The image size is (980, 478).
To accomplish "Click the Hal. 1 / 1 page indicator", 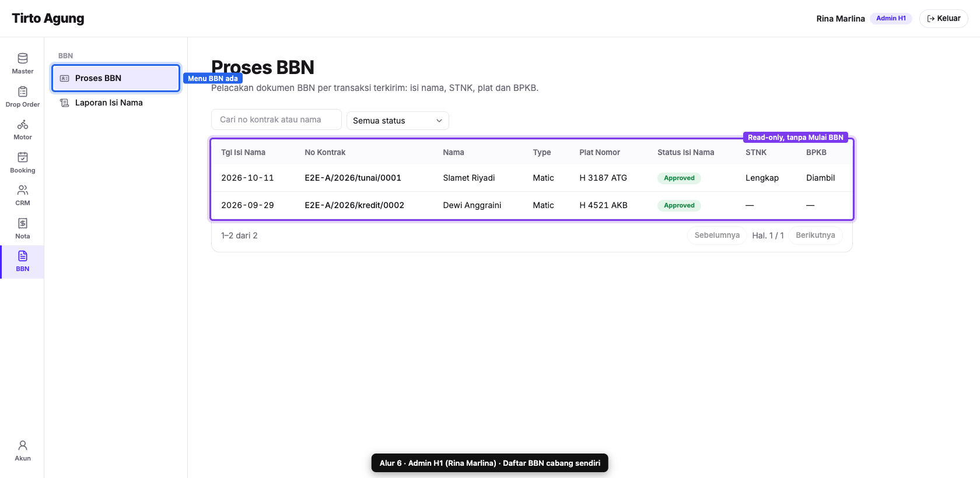I will (768, 236).
